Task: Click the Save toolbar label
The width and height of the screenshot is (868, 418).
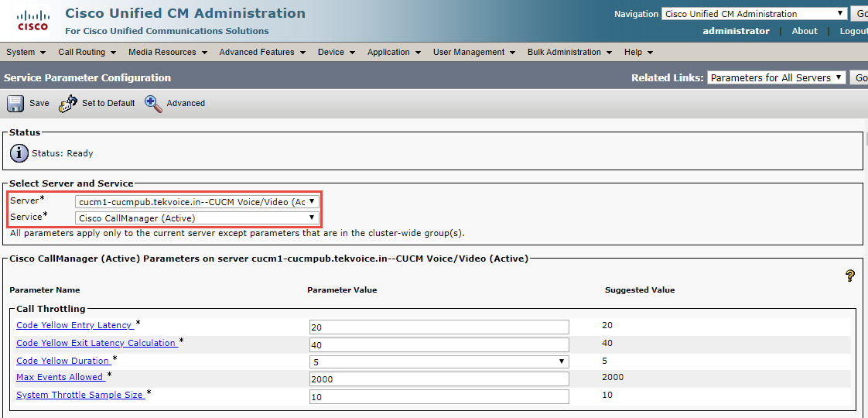Action: pyautogui.click(x=39, y=103)
